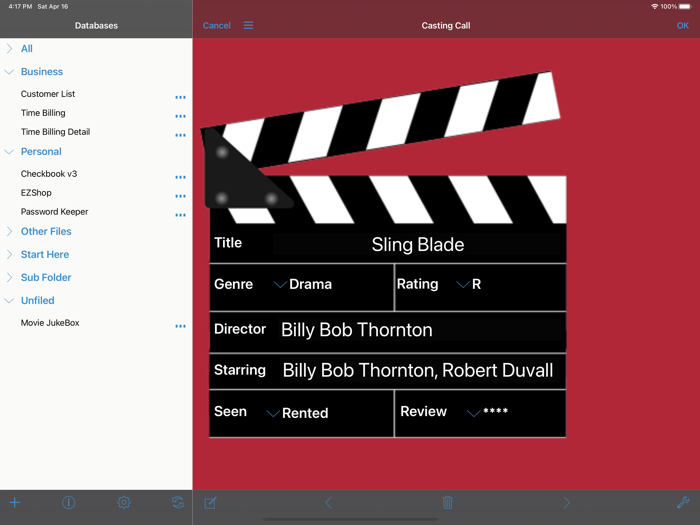Image resolution: width=700 pixels, height=525 pixels.
Task: Open Time Billing database
Action: point(43,113)
